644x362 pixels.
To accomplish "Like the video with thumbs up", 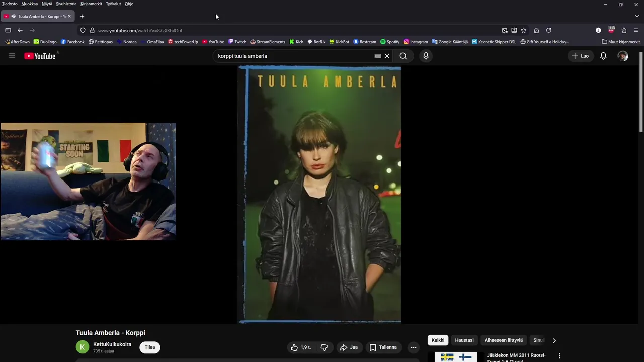I will pos(301,347).
